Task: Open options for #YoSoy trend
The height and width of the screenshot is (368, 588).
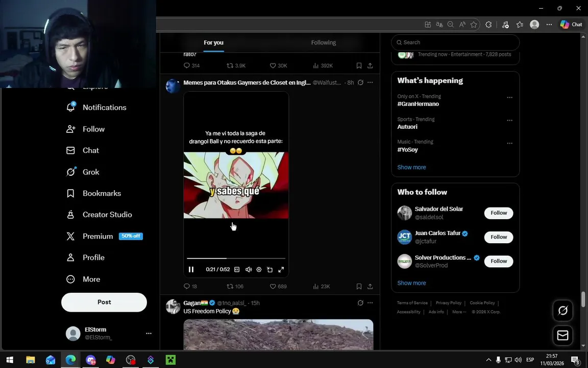Action: (x=509, y=144)
